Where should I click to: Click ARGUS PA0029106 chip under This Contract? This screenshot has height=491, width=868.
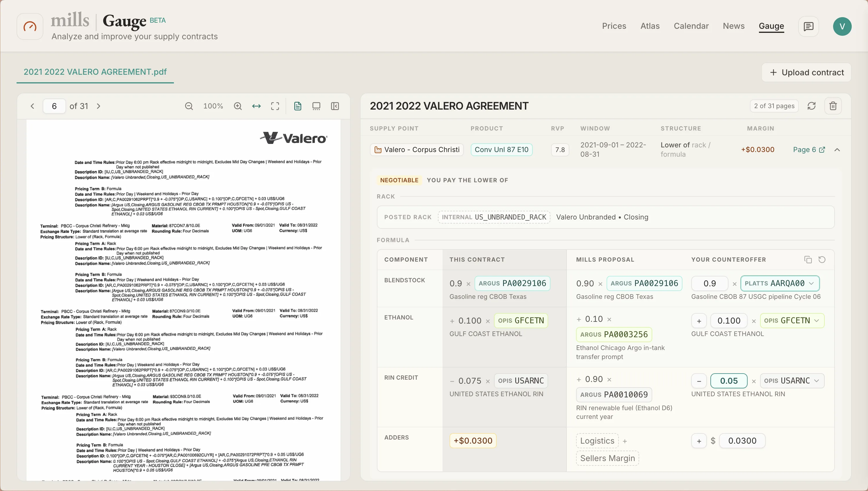coord(512,283)
